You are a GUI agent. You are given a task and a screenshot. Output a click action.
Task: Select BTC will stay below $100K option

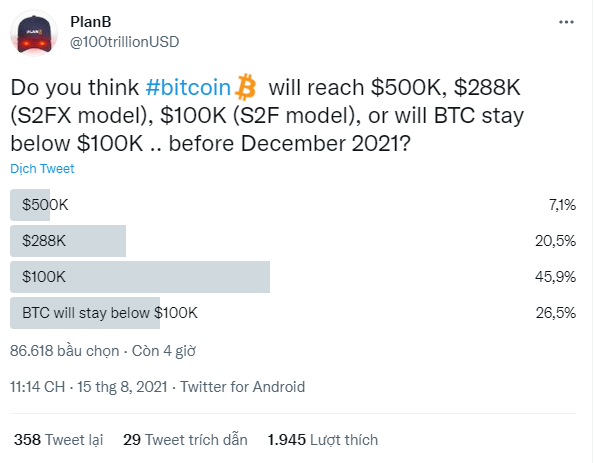pyautogui.click(x=293, y=313)
